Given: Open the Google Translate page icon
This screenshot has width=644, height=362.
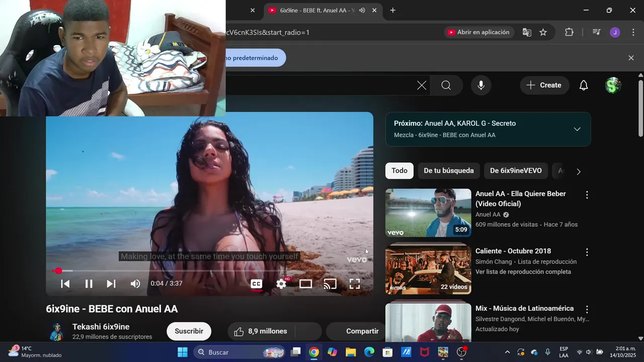Looking at the screenshot, I should [x=527, y=32].
